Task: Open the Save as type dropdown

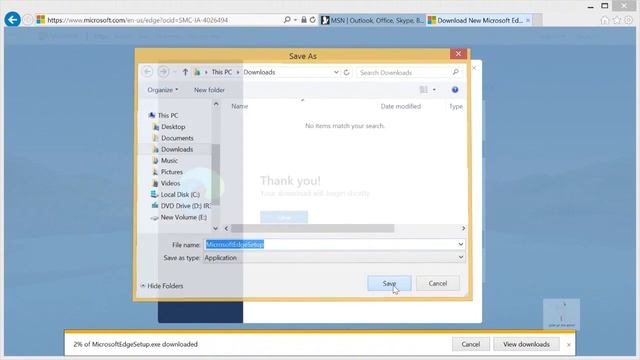Action: [x=334, y=258]
